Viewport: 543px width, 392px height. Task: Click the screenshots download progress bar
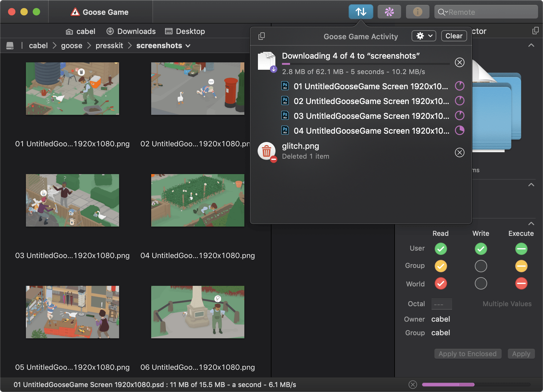pos(366,64)
